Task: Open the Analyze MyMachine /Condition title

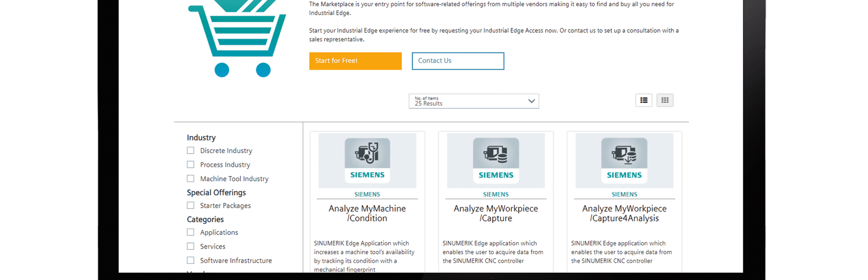Action: (x=367, y=213)
